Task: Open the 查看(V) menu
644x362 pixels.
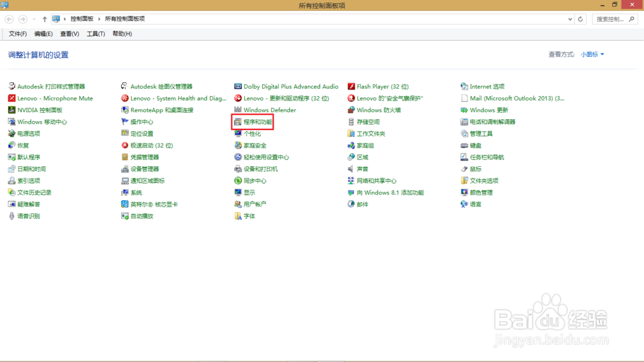Action: [x=70, y=33]
